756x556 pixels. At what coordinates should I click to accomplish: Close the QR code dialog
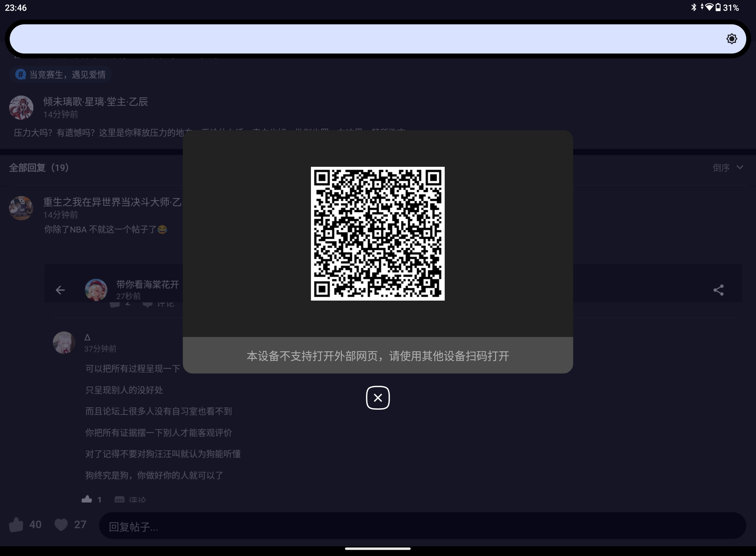coord(378,398)
